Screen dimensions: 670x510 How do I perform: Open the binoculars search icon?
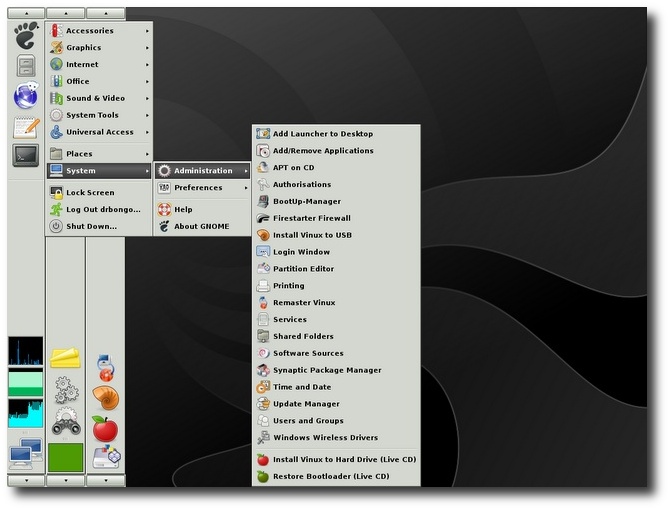click(66, 421)
